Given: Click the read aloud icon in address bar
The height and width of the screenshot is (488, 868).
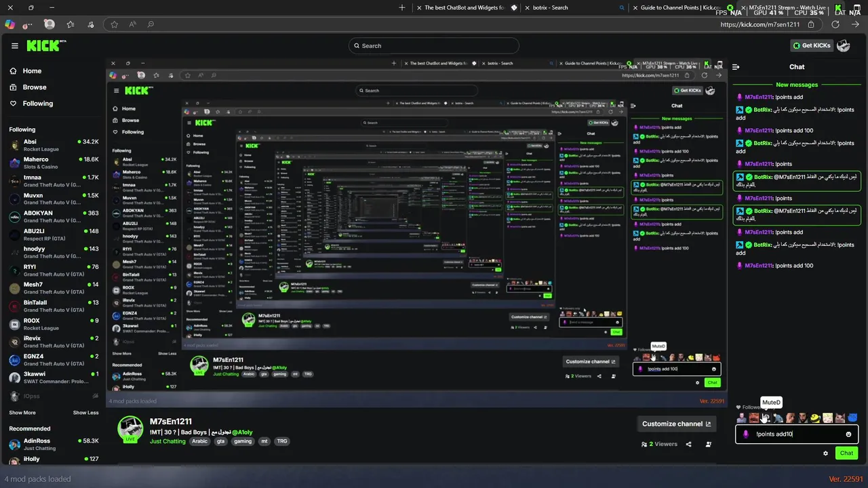Looking at the screenshot, I should [132, 24].
